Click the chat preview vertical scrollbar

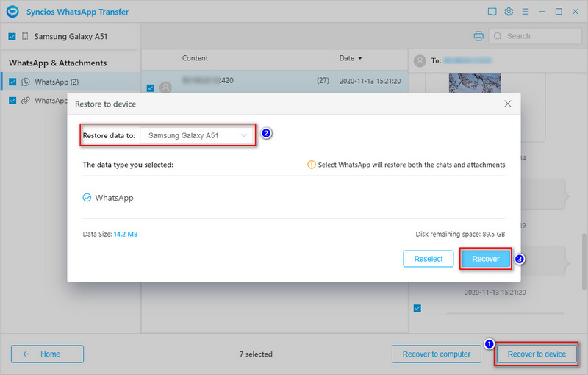click(584, 262)
